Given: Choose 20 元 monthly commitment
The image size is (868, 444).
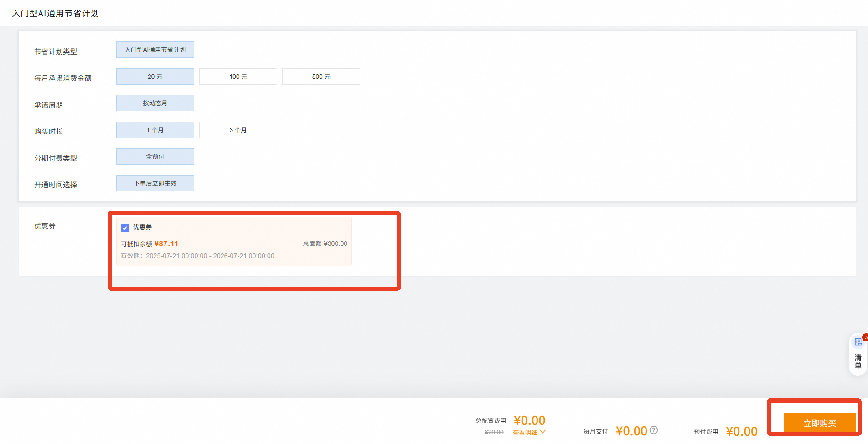Looking at the screenshot, I should (x=155, y=77).
